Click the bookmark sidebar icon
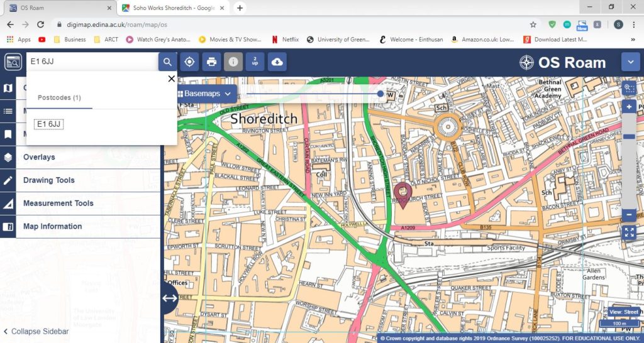 (x=8, y=134)
